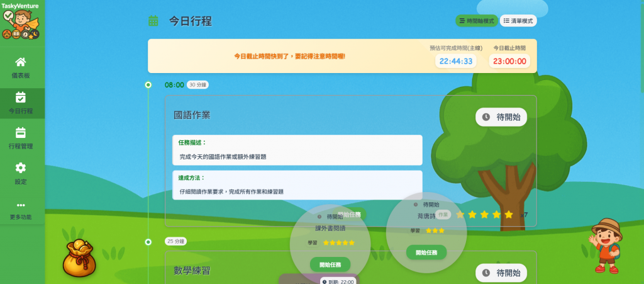644x284 pixels.
Task: Click the orange deadline warning message
Action: (x=289, y=56)
